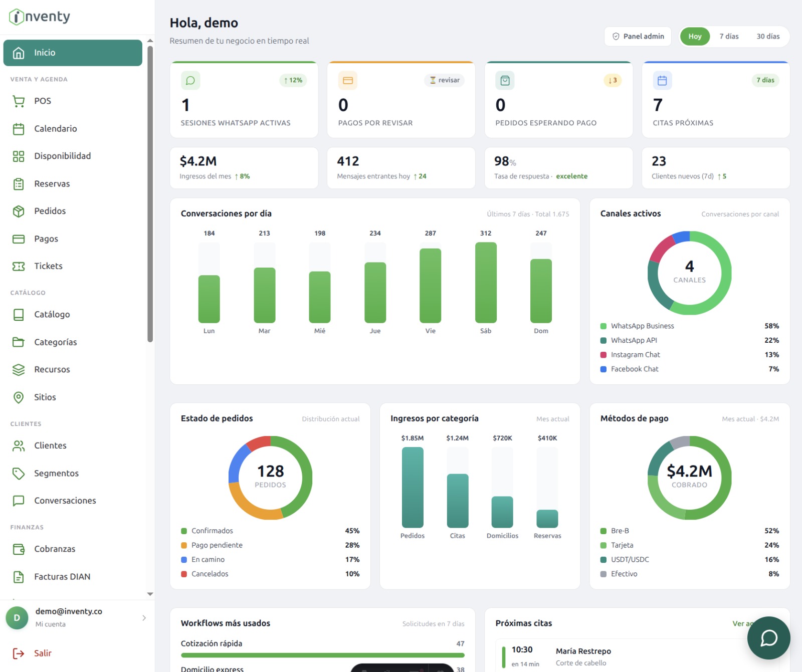
Task: Click the Lun bar in conversations chart
Action: pos(209,299)
